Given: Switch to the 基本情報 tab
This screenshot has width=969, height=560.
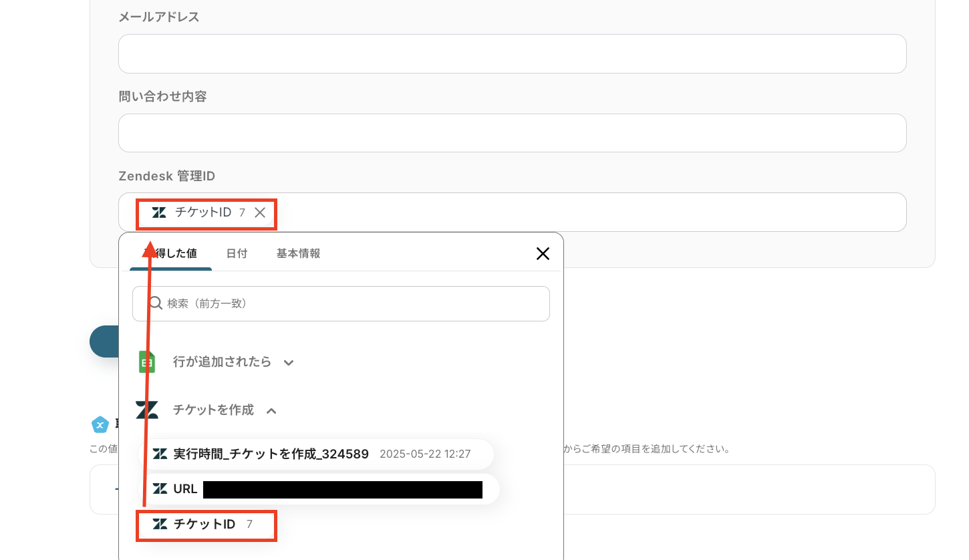Looking at the screenshot, I should click(298, 254).
